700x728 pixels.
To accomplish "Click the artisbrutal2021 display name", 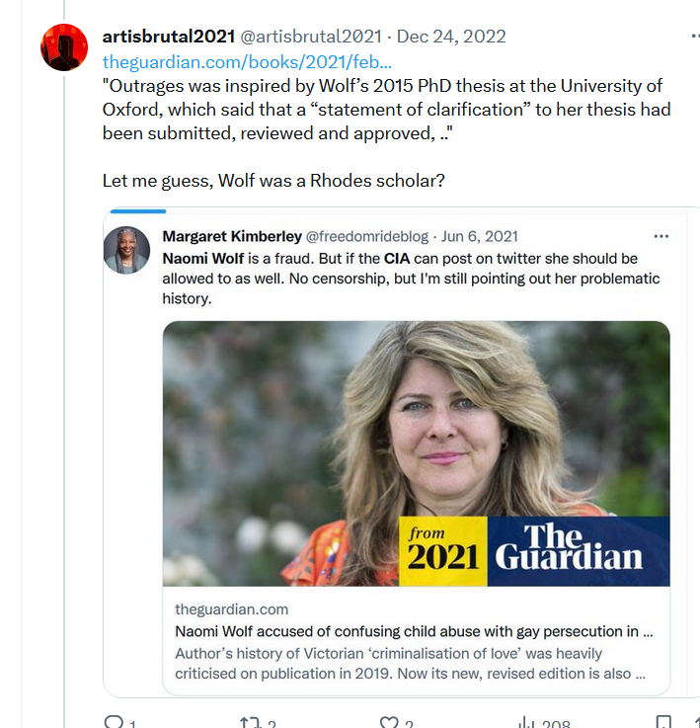I will (169, 37).
